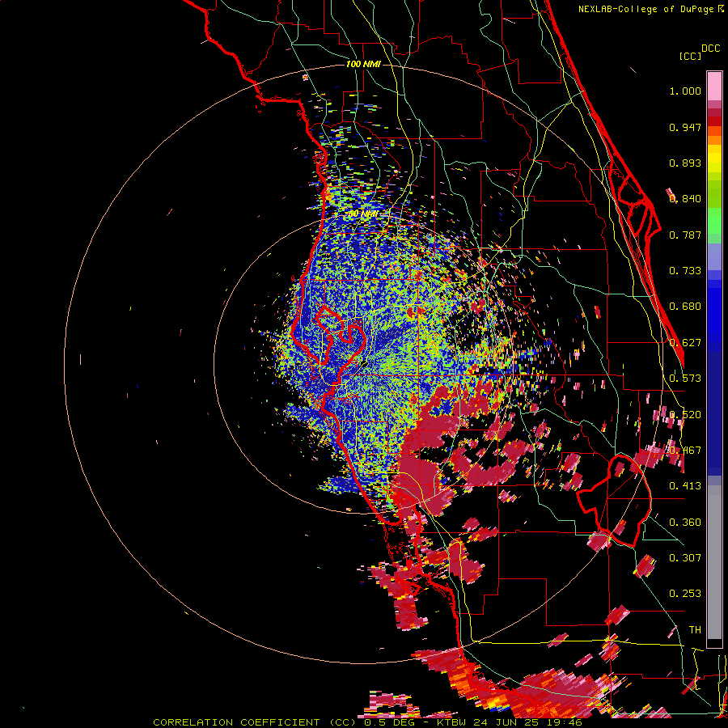Click the 0.5 DEG elevation text

390,722
